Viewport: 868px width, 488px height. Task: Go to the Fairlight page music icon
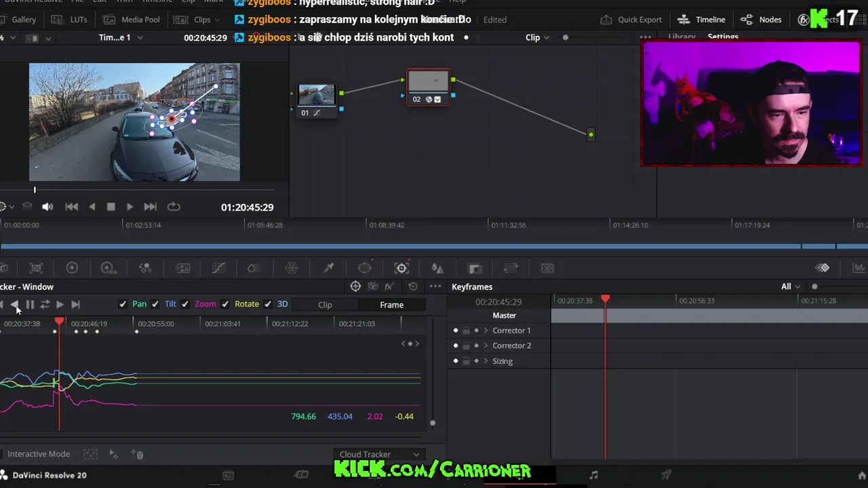tap(593, 475)
